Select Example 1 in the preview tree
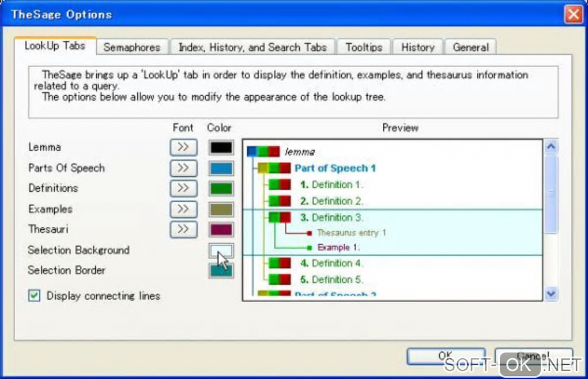588x379 pixels. pyautogui.click(x=338, y=247)
